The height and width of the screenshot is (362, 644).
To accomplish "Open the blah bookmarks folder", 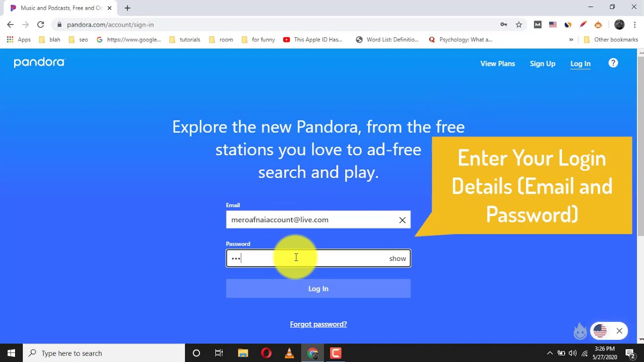I will (x=50, y=40).
